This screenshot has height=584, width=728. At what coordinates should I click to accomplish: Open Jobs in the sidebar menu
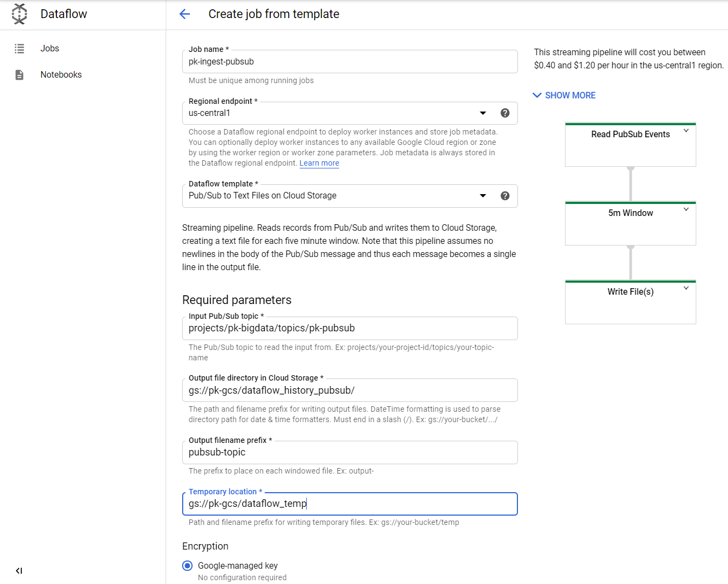[50, 49]
